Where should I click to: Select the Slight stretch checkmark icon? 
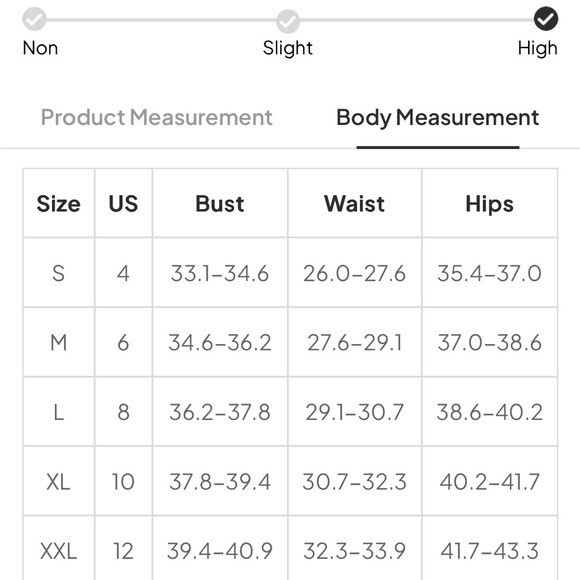point(288,21)
